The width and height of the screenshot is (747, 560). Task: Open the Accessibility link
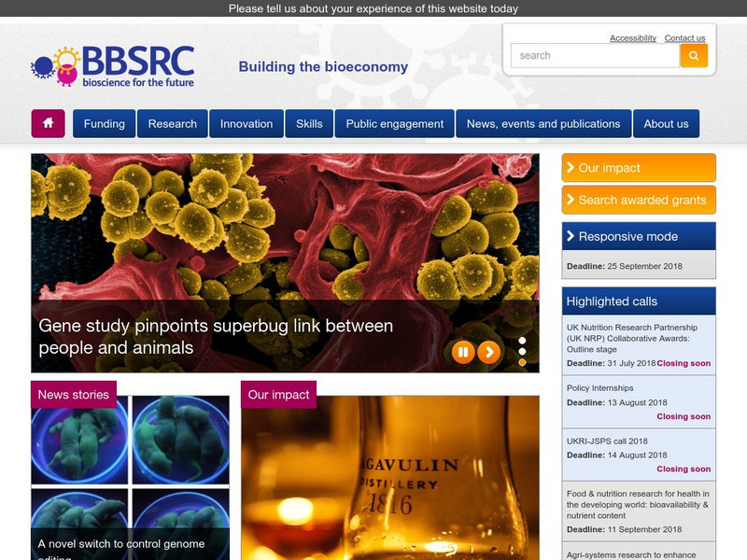click(631, 37)
